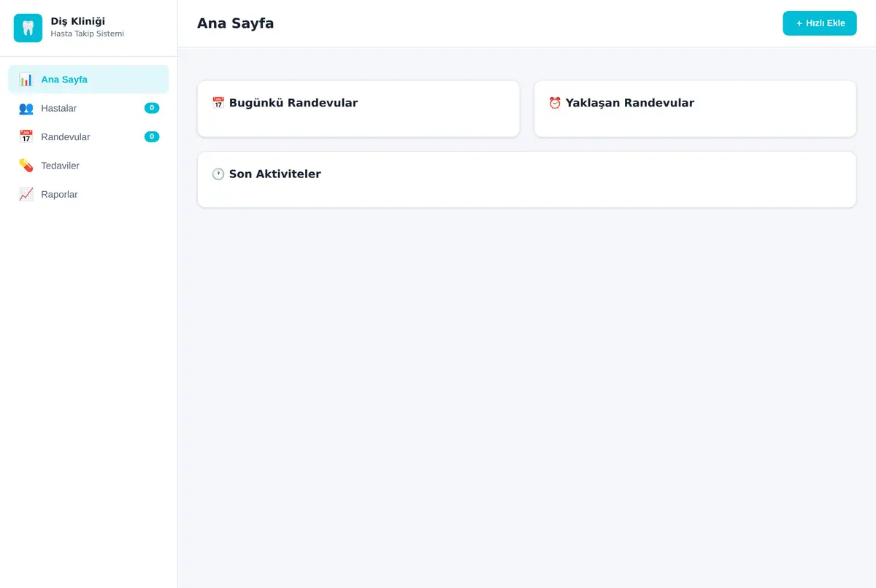Navigate to Tedaviler

coord(88,166)
